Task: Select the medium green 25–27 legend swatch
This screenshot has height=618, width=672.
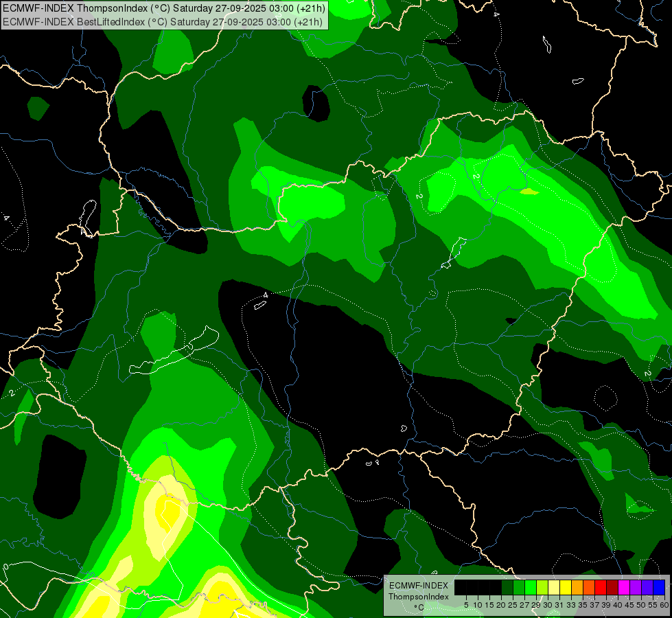Action: tap(519, 587)
